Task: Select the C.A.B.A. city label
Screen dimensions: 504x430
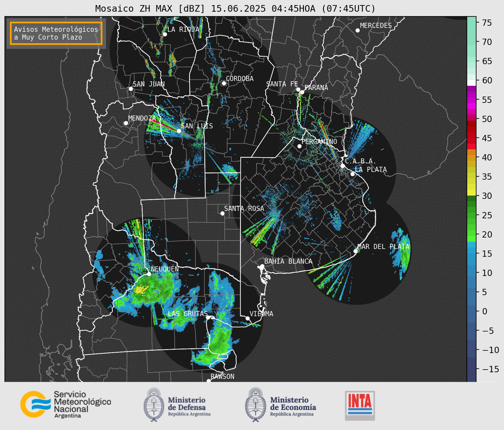Action: 361,161
